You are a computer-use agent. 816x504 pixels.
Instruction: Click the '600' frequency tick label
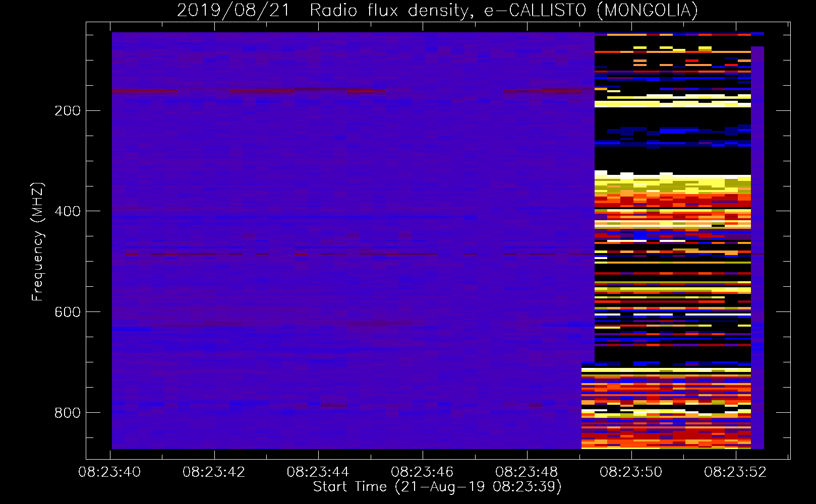pos(68,312)
